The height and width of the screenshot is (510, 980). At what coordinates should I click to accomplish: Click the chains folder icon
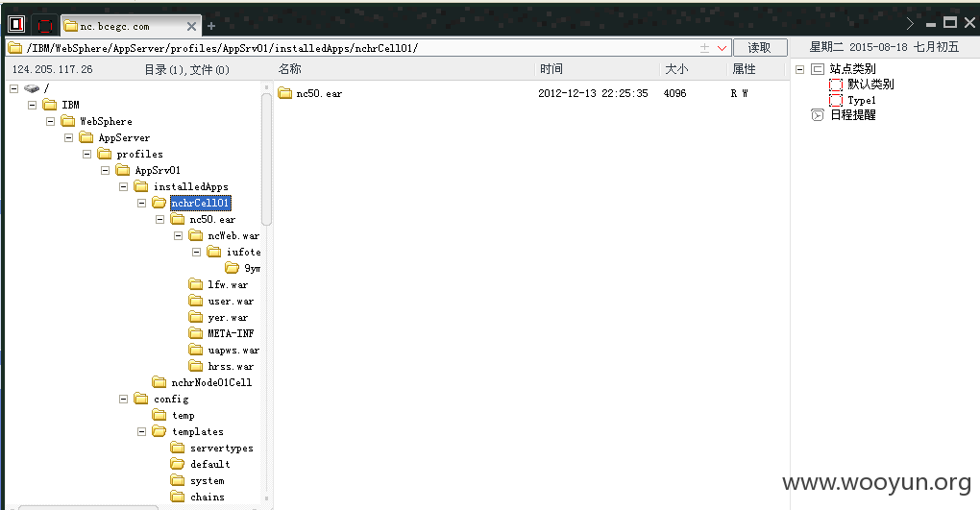pyautogui.click(x=178, y=497)
